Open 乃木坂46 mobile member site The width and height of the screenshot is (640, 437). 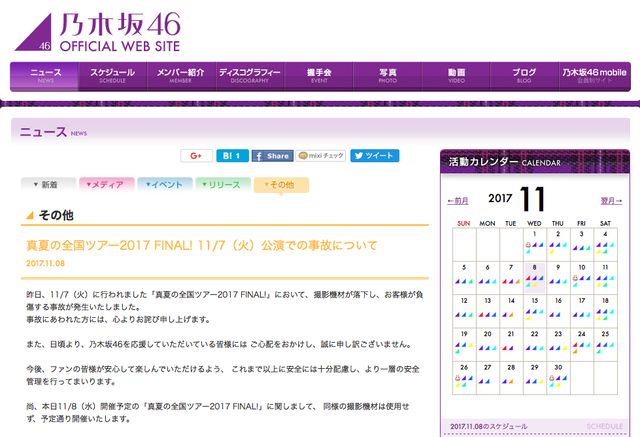[x=594, y=76]
